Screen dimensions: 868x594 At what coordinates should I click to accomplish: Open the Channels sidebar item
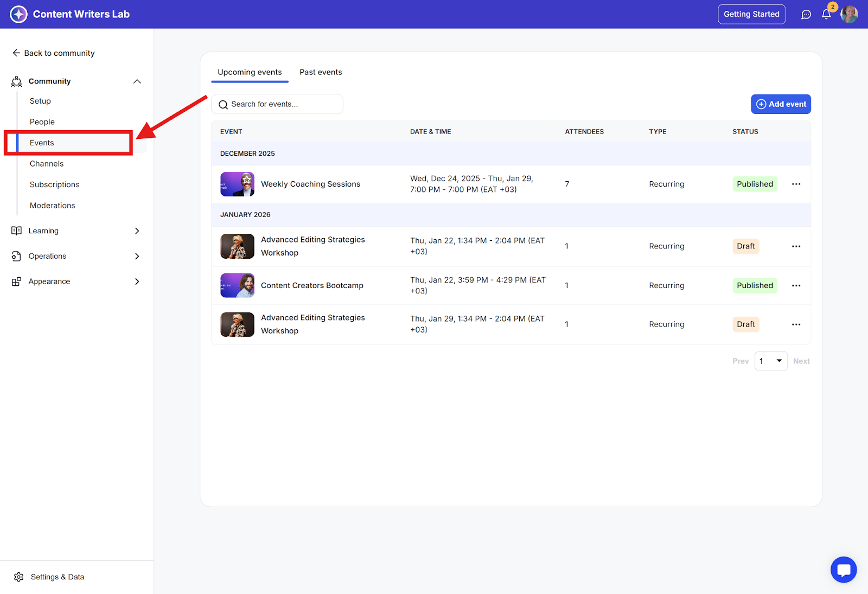[x=47, y=164]
